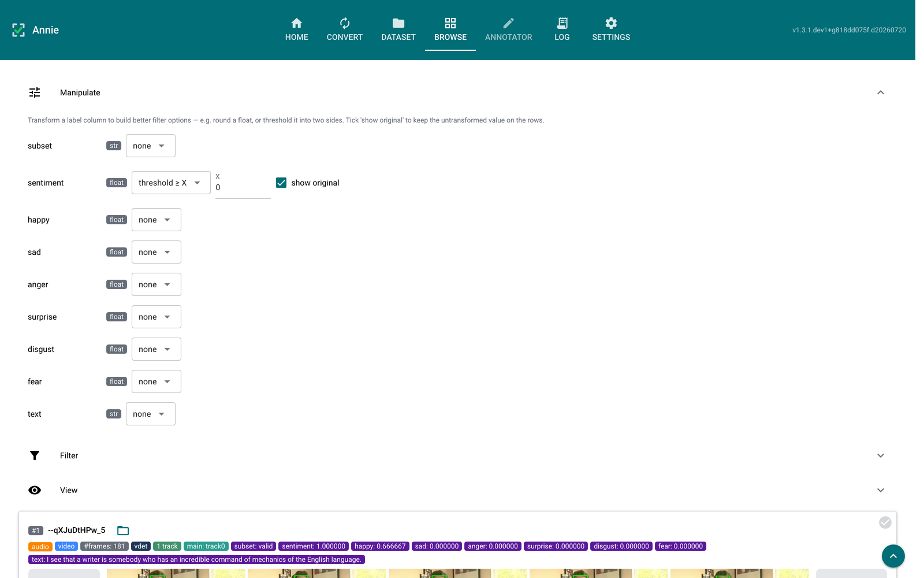
Task: Click the 'main: track0' tag chip
Action: click(x=206, y=546)
